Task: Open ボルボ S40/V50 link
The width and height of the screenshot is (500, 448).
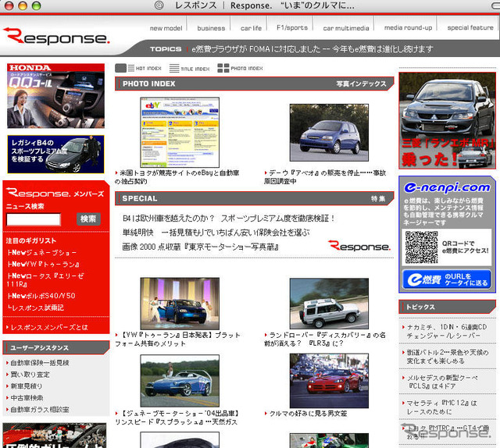Action: coord(41,296)
